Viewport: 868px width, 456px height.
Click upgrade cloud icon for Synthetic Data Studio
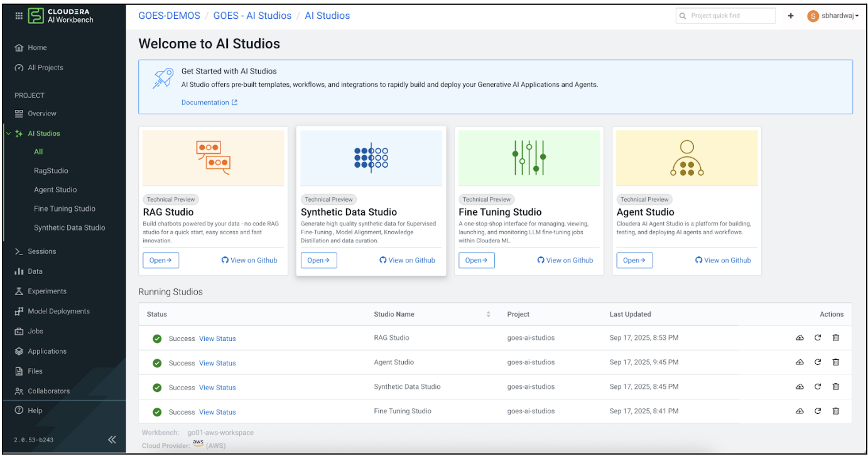click(x=800, y=387)
